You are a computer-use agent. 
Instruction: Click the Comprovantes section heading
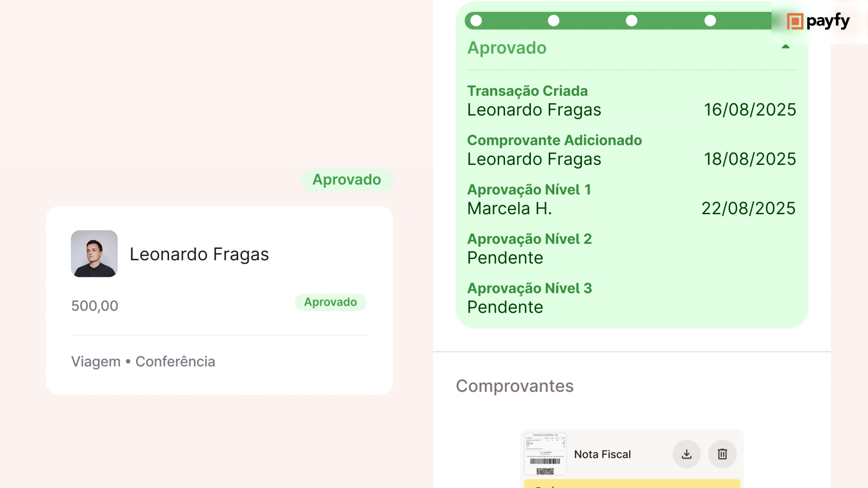click(x=514, y=386)
